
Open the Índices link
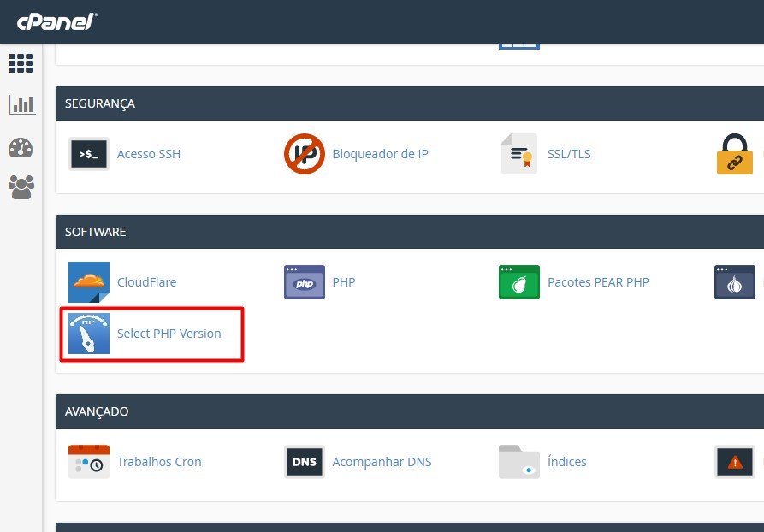(567, 461)
